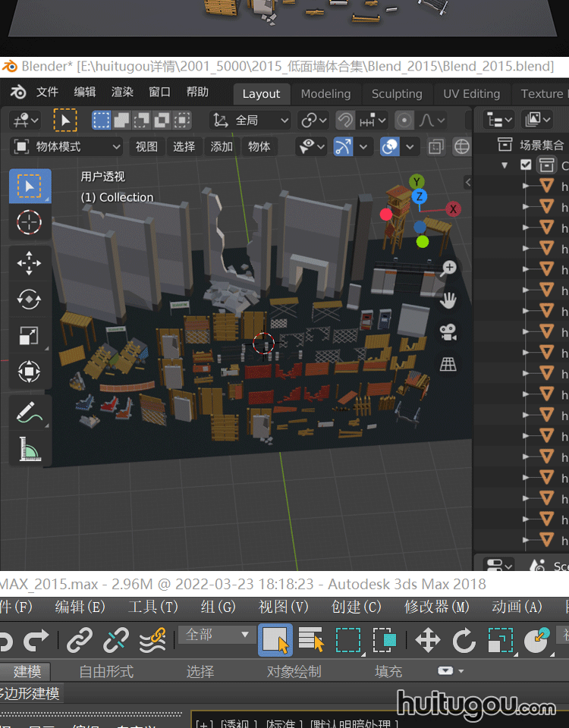569x728 pixels.
Task: Open the overlays options dropdown arrow
Action: [410, 147]
